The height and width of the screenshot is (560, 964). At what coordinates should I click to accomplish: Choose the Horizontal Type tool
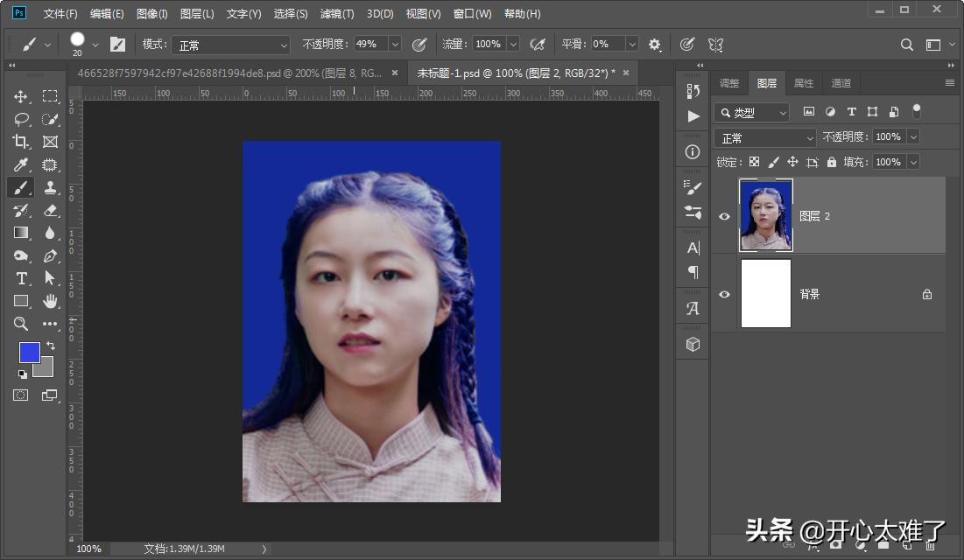point(22,278)
